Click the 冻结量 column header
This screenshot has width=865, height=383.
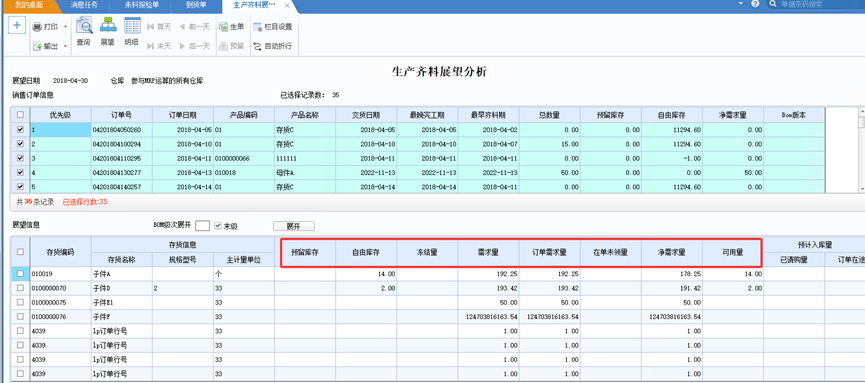click(x=427, y=253)
